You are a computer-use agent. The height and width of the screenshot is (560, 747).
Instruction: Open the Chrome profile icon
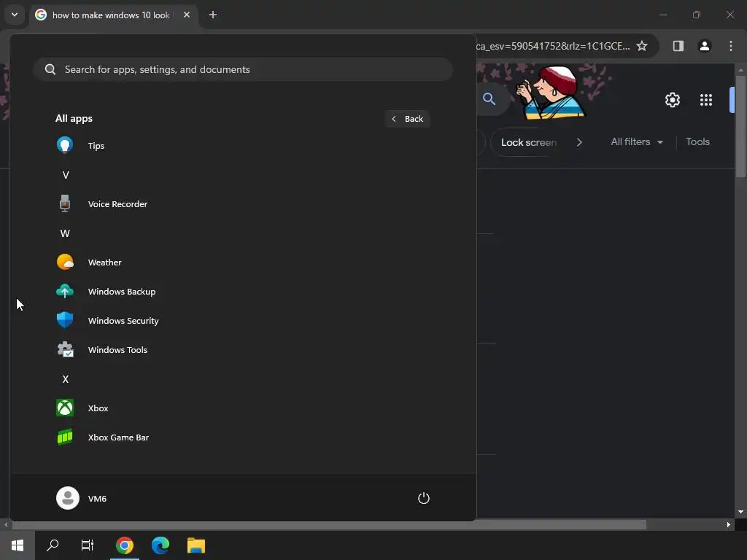tap(704, 46)
